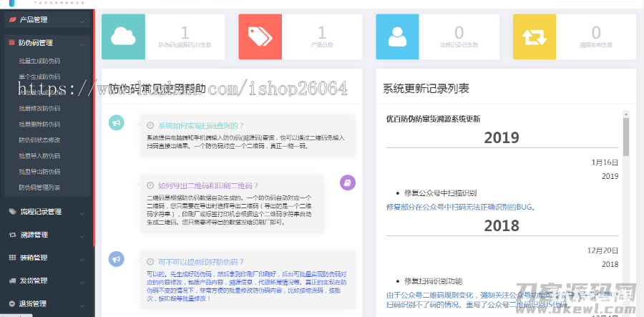Click the 修复部分在公众号中扫码无法正确识别的BUG text
This screenshot has height=317, width=644.
click(462, 208)
